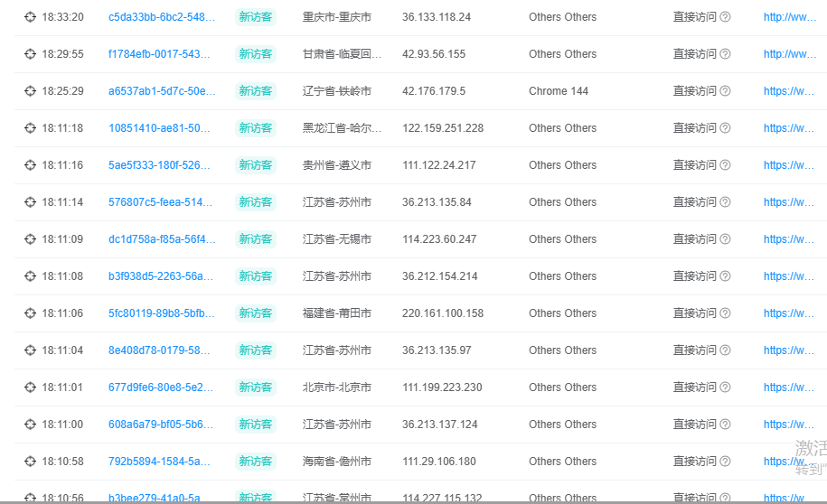Click the crosshair icon for 18:25:29 row
This screenshot has height=504, width=827.
[30, 90]
